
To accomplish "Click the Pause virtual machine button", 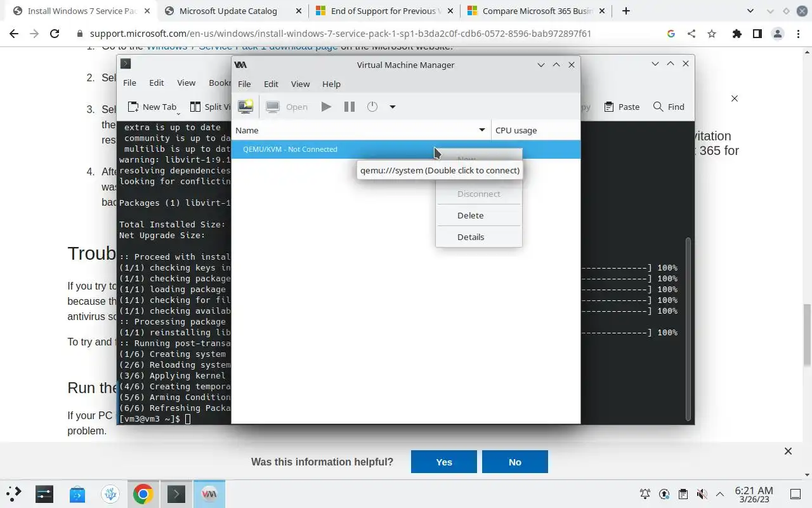I will coord(350,107).
